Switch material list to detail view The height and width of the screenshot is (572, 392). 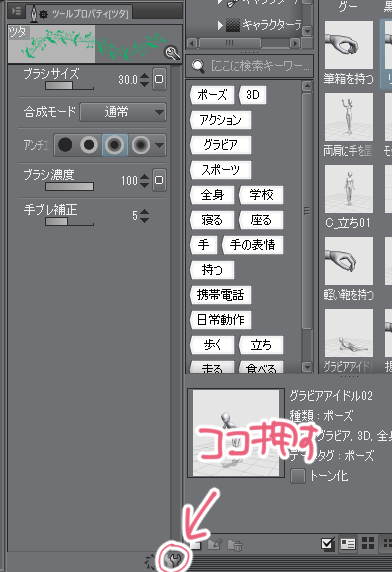click(348, 544)
